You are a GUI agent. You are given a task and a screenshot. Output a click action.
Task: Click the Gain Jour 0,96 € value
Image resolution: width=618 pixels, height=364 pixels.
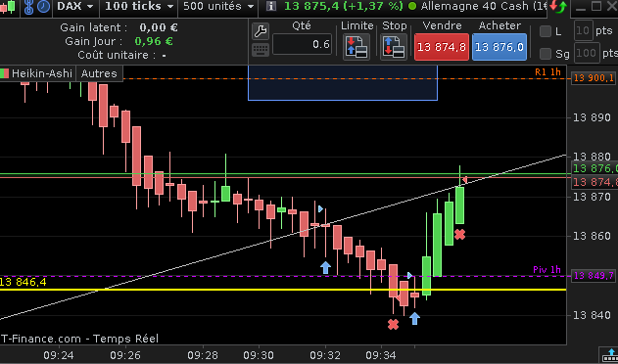click(x=154, y=41)
